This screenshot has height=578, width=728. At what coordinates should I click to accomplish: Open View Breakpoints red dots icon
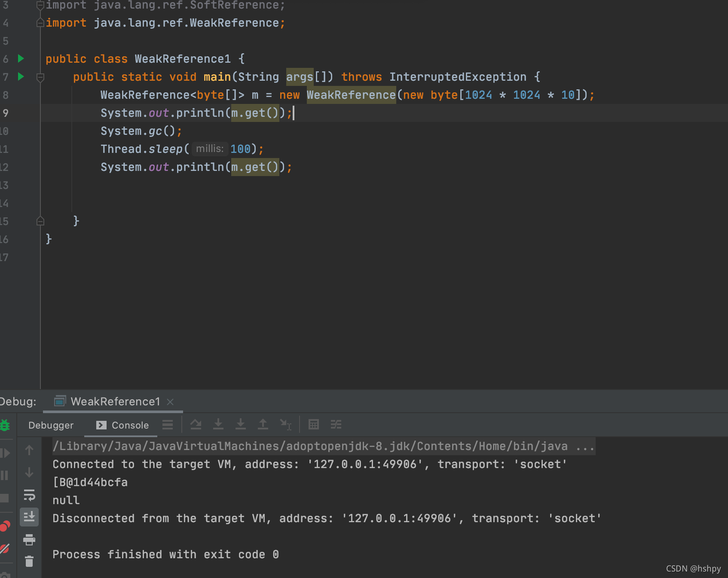coord(5,526)
